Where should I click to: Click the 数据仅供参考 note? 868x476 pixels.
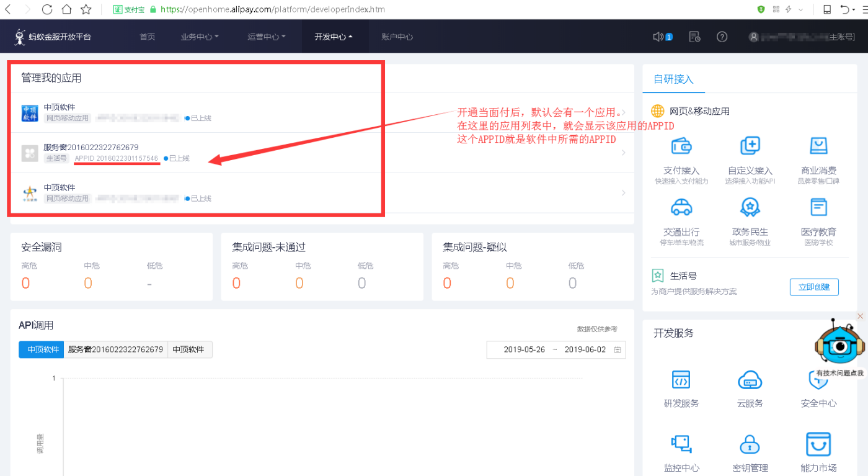597,329
